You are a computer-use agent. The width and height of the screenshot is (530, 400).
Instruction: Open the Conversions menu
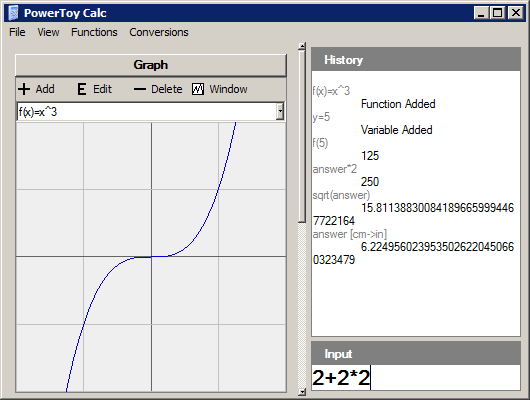[x=159, y=32]
